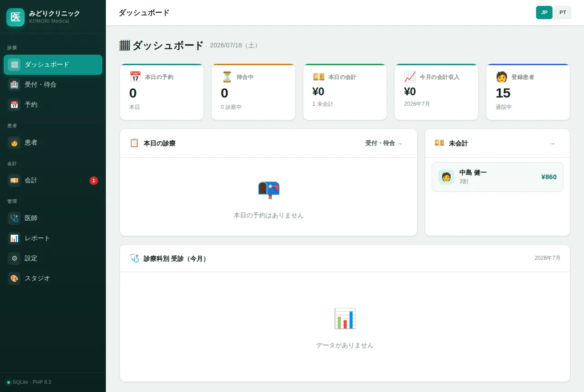Click the stethoscope icon beside 診療科別 受診

click(x=134, y=258)
